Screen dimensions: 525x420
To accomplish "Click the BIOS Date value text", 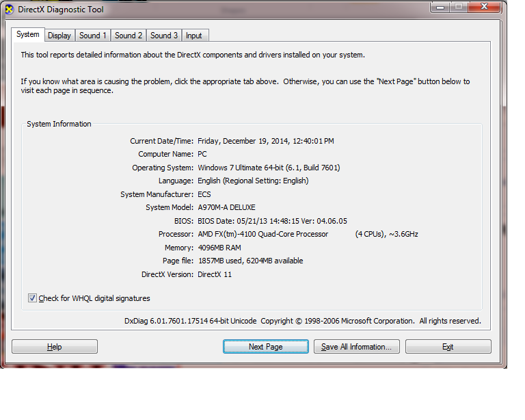I will point(272,221).
